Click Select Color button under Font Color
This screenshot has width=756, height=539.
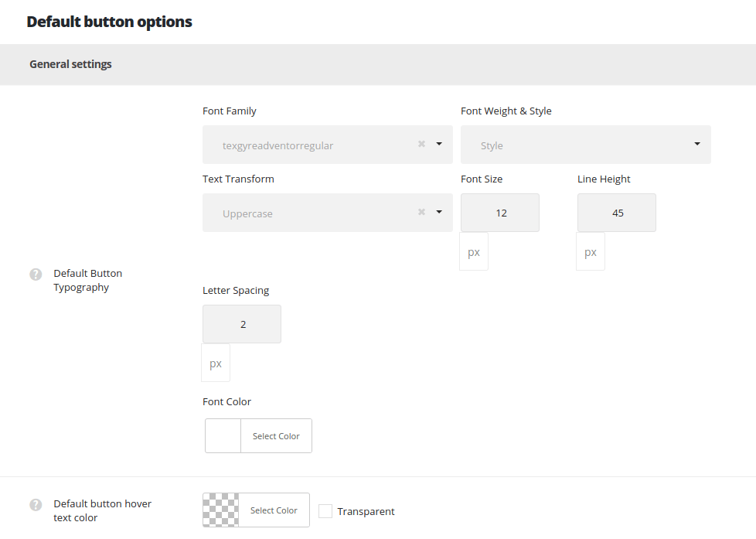pos(276,436)
